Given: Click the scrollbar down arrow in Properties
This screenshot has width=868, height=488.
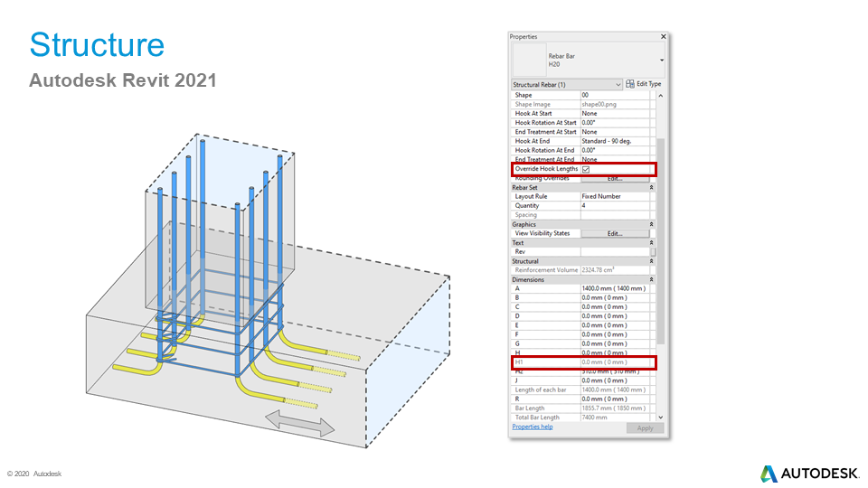Looking at the screenshot, I should click(x=661, y=417).
